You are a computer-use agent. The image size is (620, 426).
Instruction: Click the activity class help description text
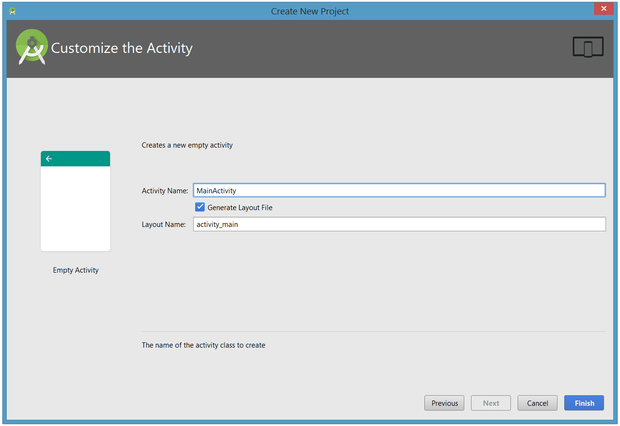pos(204,345)
